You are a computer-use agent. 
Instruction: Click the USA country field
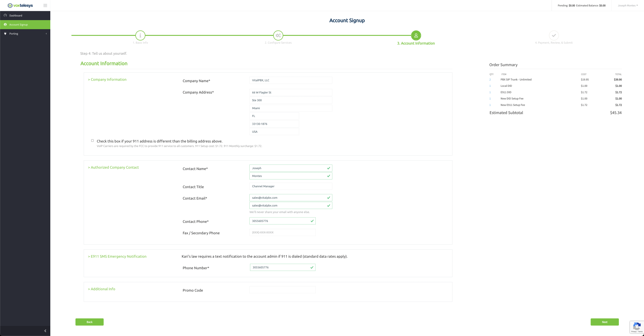click(274, 132)
